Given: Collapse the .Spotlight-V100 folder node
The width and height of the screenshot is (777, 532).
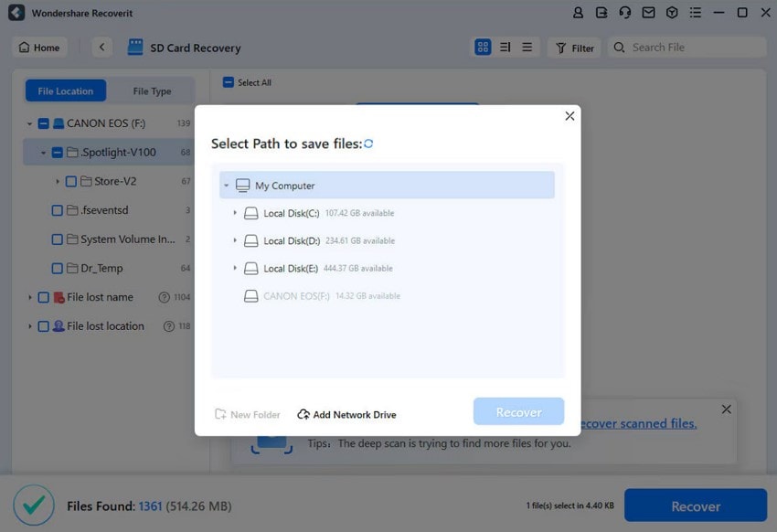Looking at the screenshot, I should pos(44,153).
